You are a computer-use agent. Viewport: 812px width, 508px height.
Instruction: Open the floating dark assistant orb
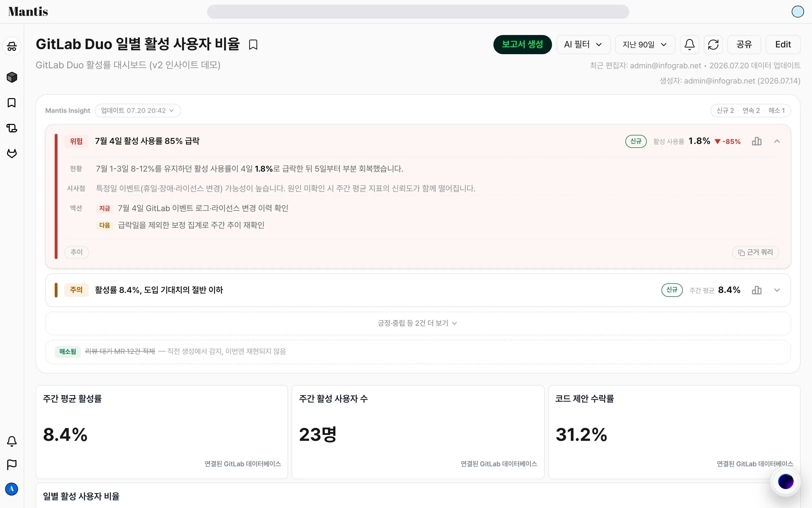tap(785, 481)
